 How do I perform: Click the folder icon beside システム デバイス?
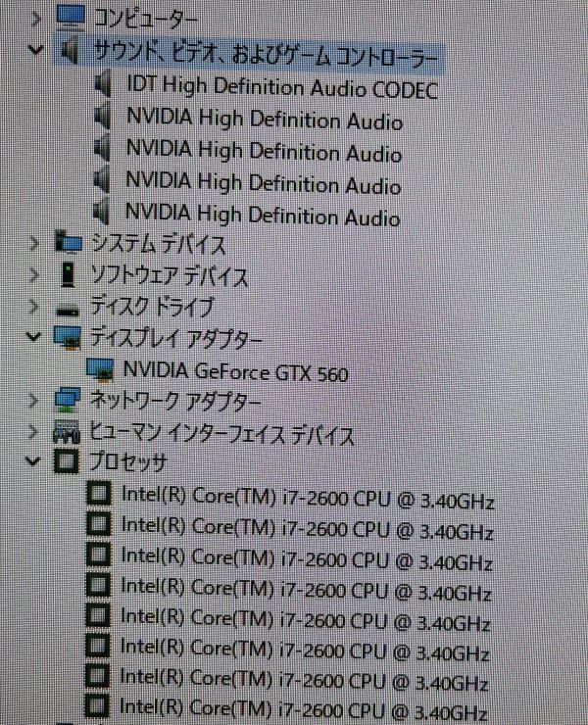pyautogui.click(x=69, y=243)
